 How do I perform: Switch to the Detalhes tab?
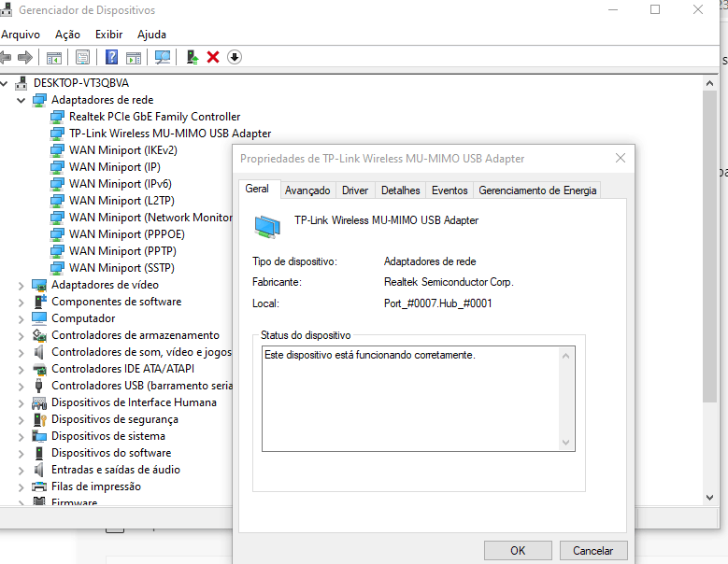point(400,190)
